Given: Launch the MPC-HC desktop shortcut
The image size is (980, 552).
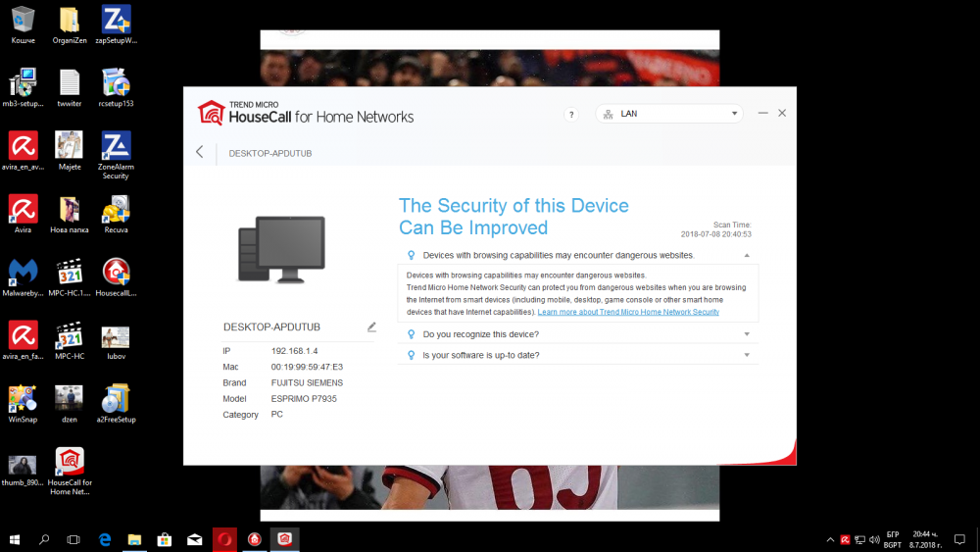Looking at the screenshot, I should pyautogui.click(x=70, y=340).
